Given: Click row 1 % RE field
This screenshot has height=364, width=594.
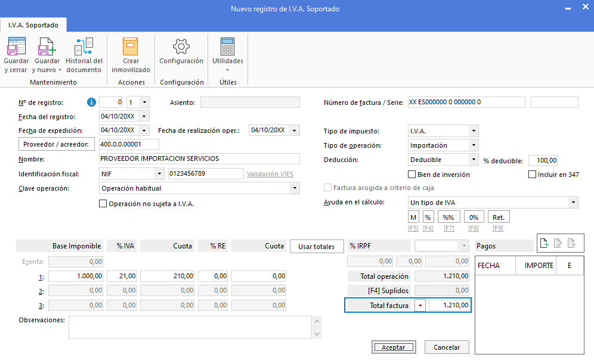Looking at the screenshot, I should [x=213, y=276].
